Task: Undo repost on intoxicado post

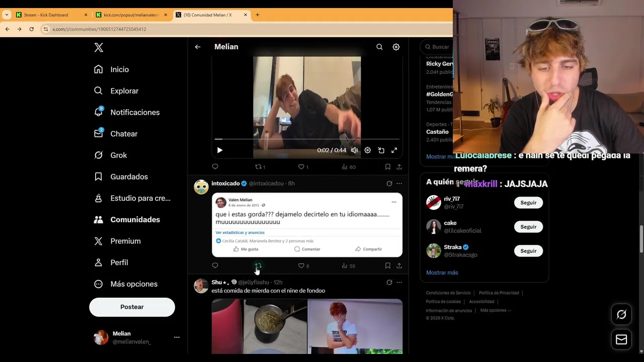Action: (x=258, y=265)
